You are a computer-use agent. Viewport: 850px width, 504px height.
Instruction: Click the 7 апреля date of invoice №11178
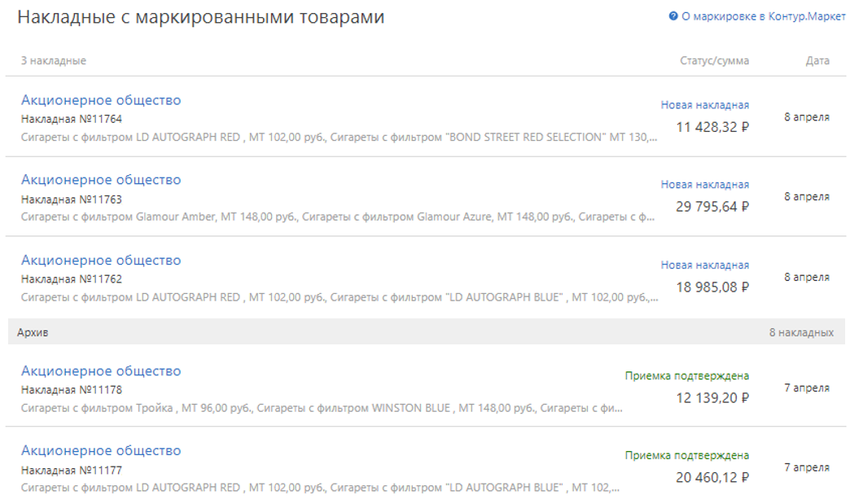point(807,388)
